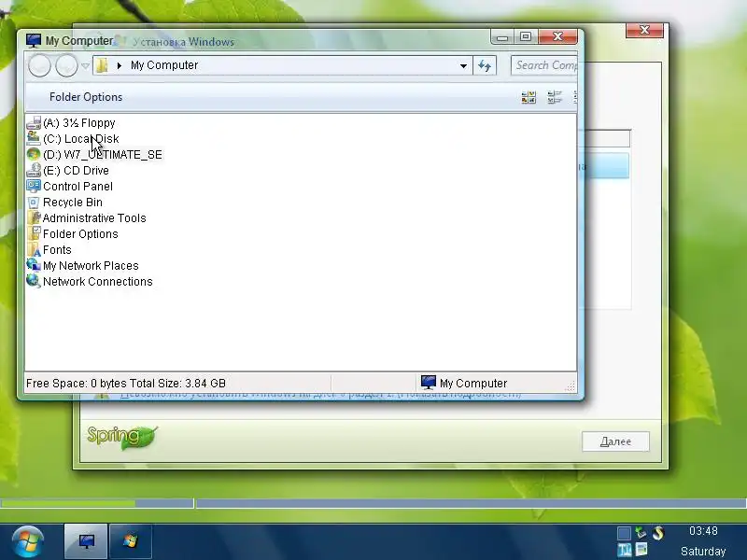Open the Windows Start orb
The height and width of the screenshot is (560, 747).
[x=28, y=542]
